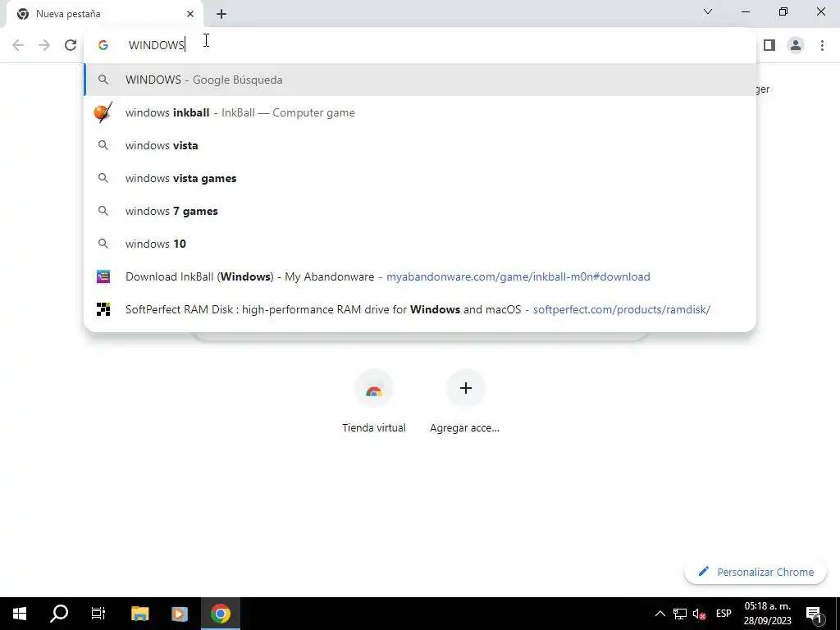
Task: Open the SoftPerfect RAM Disk suggestion
Action: (x=420, y=309)
